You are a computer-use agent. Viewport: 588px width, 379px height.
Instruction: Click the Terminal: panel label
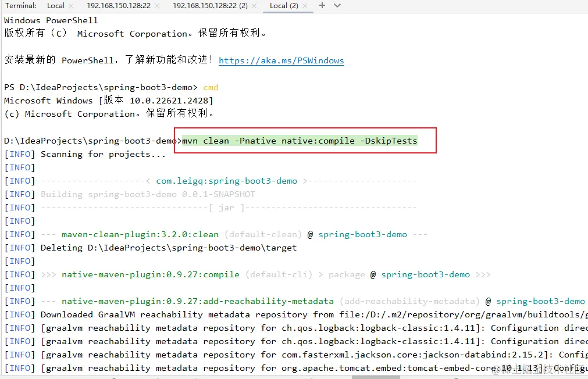(x=21, y=6)
